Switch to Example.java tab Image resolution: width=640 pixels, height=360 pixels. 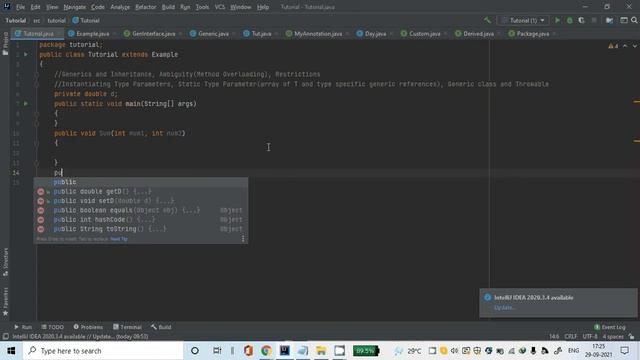coord(92,33)
